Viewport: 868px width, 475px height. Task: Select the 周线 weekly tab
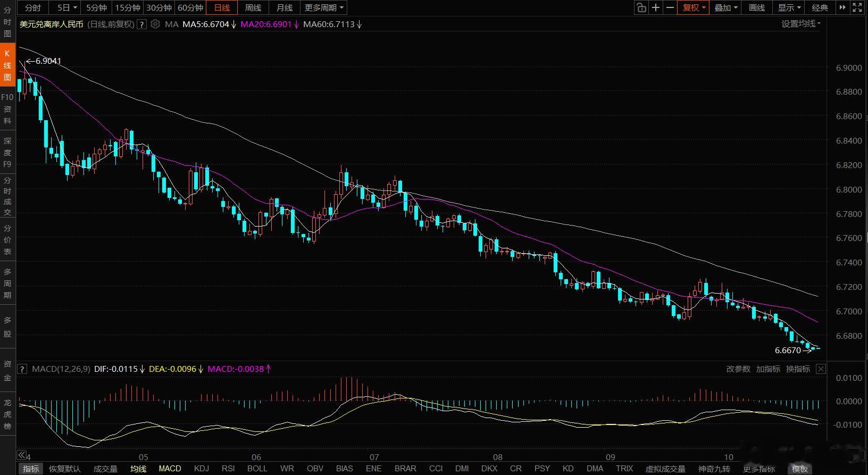(x=253, y=7)
